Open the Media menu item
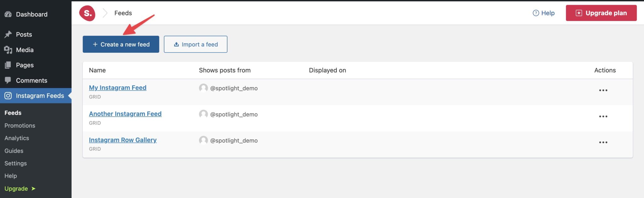 click(36, 50)
